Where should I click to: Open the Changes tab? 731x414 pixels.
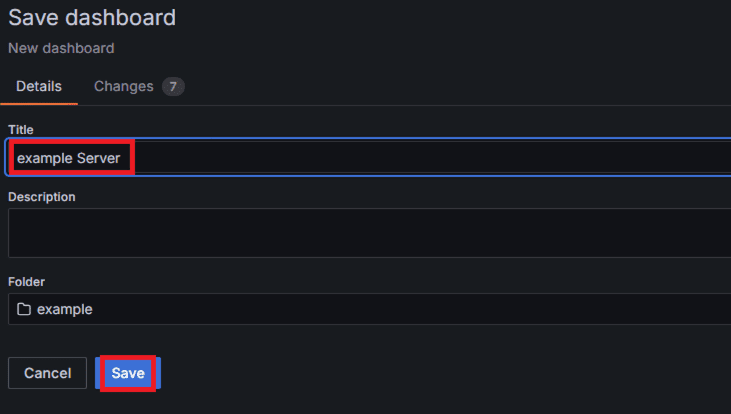(x=123, y=87)
